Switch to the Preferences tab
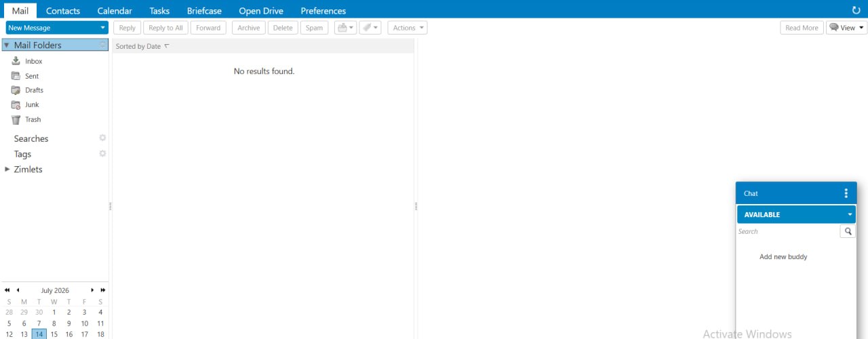 click(x=323, y=11)
